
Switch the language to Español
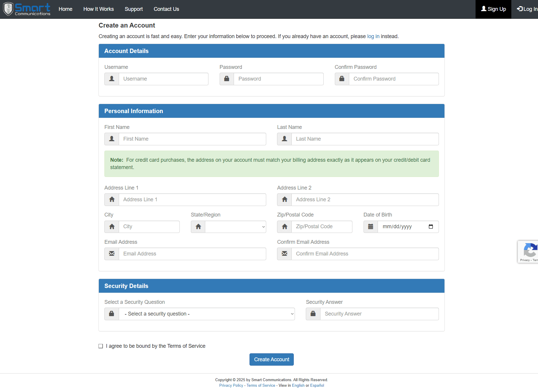(x=317, y=386)
